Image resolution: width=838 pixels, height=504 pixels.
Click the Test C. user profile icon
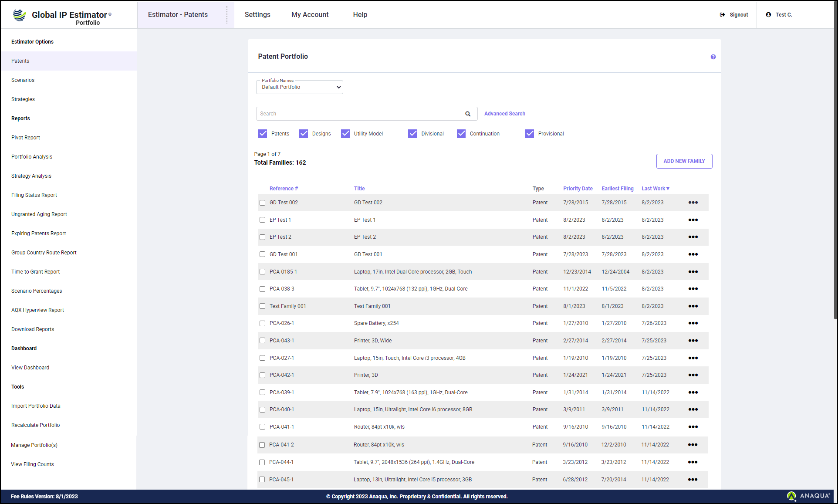click(x=768, y=15)
